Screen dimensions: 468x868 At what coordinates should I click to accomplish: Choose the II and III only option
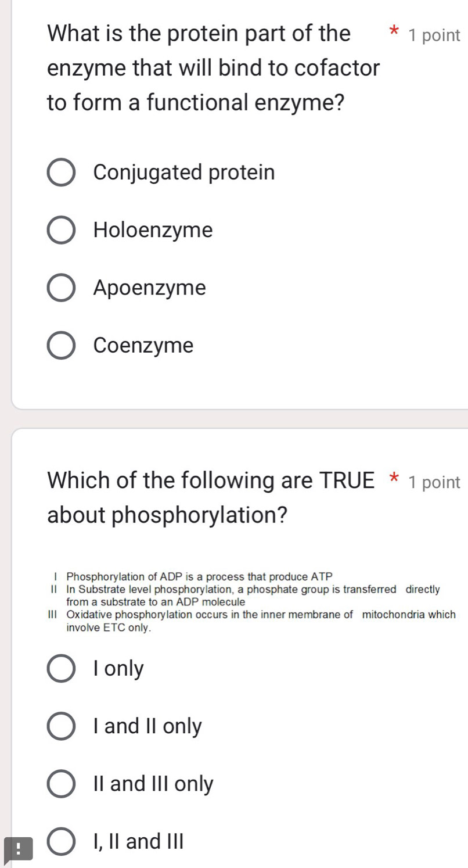60,783
